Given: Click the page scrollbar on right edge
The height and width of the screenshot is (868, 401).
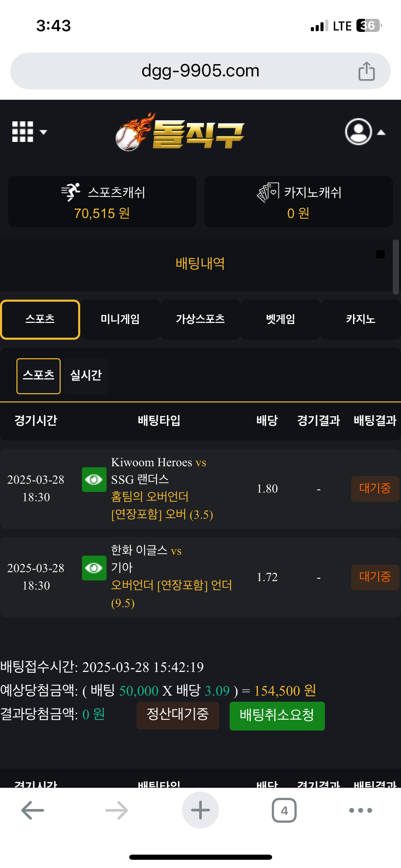Looking at the screenshot, I should [396, 267].
